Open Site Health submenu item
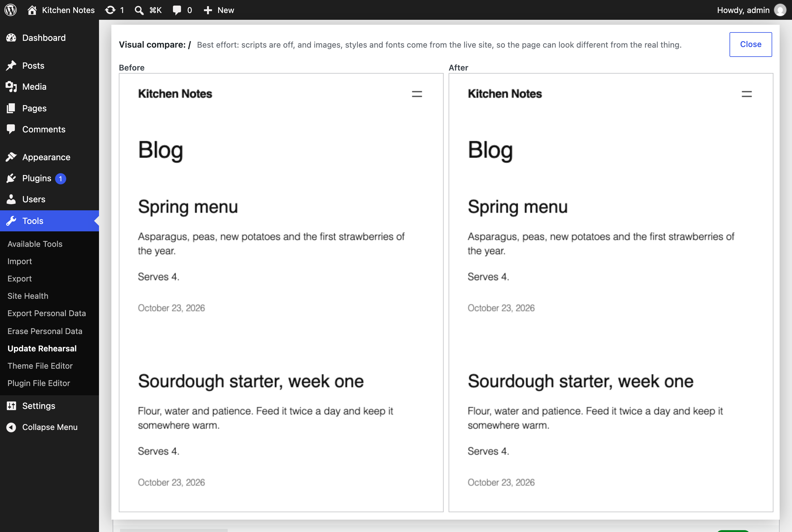792x532 pixels. click(28, 296)
